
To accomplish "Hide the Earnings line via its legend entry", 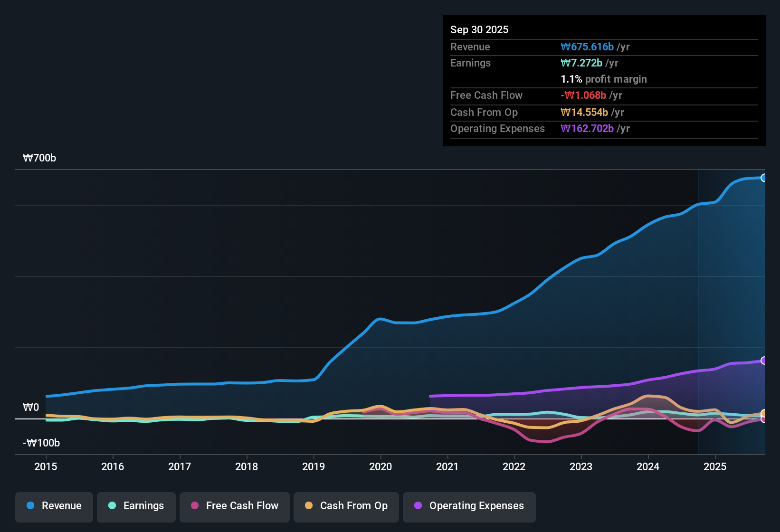I will pyautogui.click(x=136, y=507).
